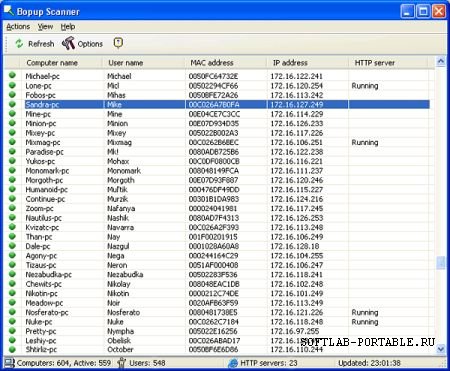Select the Shtirliz-pc computer
450x371 pixels.
point(41,349)
